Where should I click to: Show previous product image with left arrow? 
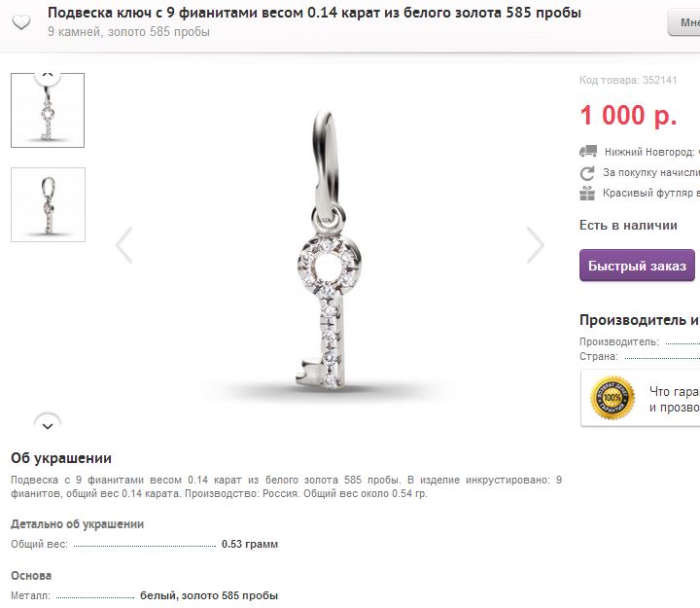pyautogui.click(x=124, y=245)
